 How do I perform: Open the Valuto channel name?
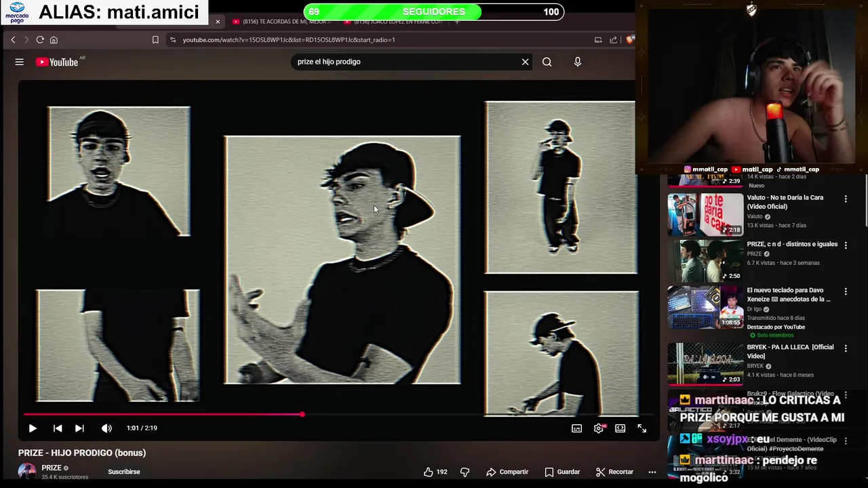(x=755, y=216)
